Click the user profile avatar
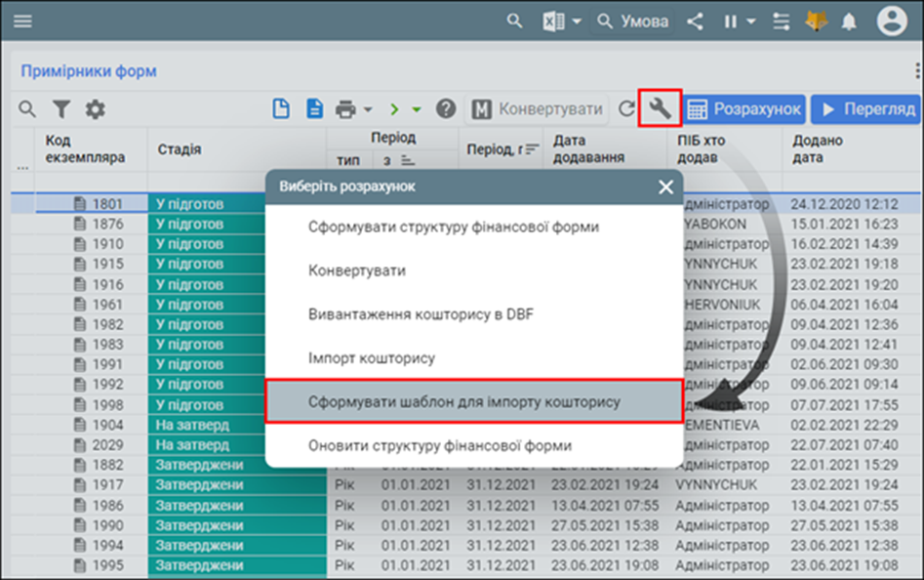924x580 pixels. pyautogui.click(x=892, y=21)
